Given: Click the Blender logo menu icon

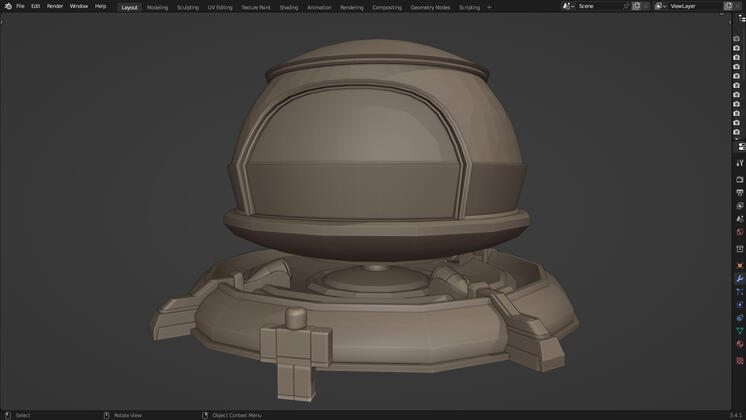Looking at the screenshot, I should pyautogui.click(x=8, y=6).
